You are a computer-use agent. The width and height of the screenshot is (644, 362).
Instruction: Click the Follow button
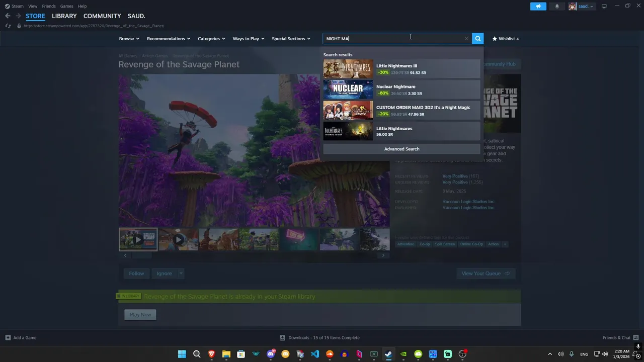[x=136, y=274]
